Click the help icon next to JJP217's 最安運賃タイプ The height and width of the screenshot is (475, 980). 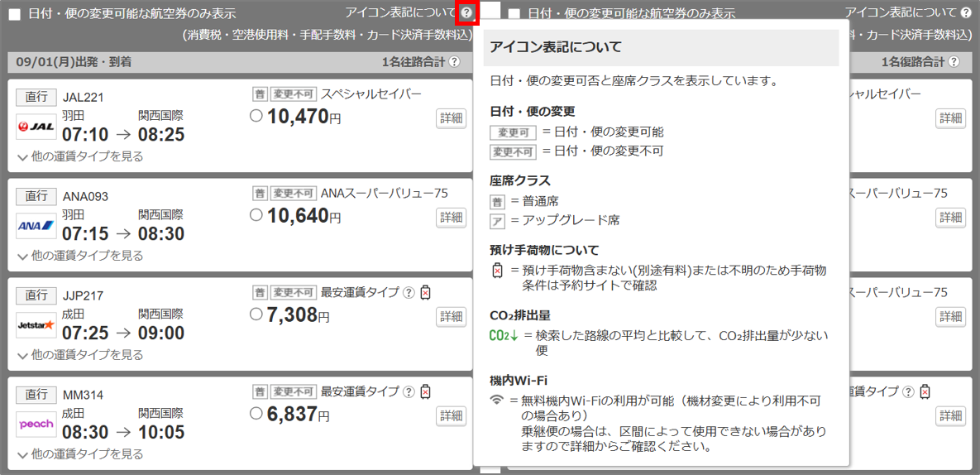[x=409, y=292]
